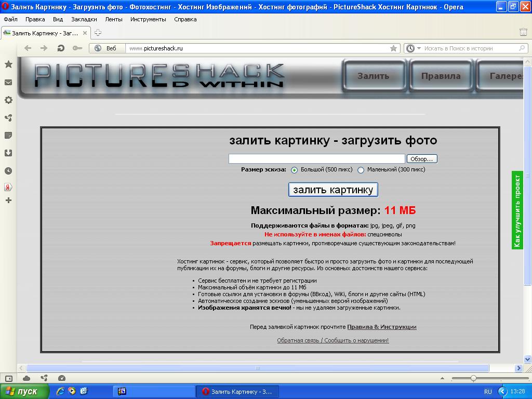Open the Правка menu
Viewport: 532px width, 399px height.
(x=35, y=19)
